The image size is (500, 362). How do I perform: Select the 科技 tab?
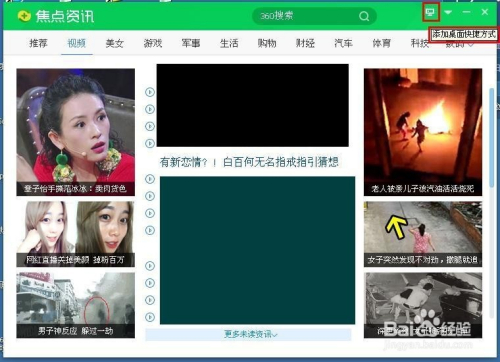pyautogui.click(x=420, y=43)
